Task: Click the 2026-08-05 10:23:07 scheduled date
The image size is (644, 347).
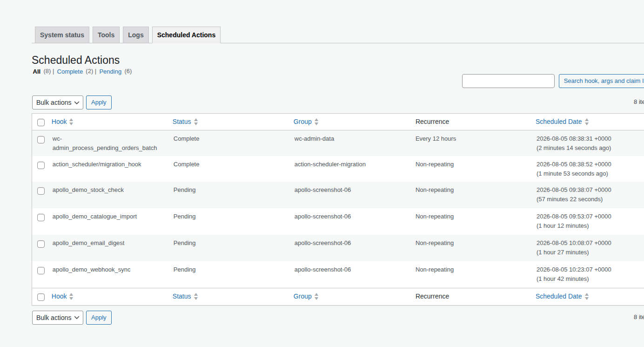Action: coord(574,270)
